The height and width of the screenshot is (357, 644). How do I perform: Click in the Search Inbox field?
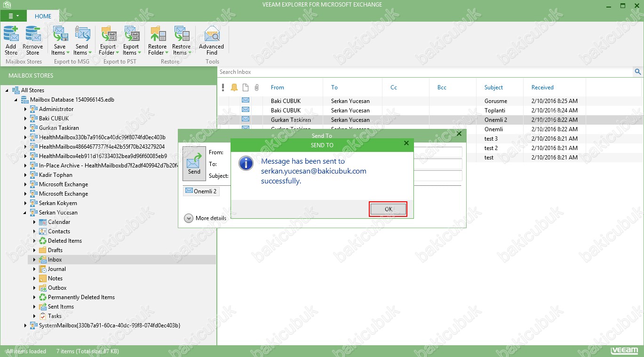pos(425,72)
